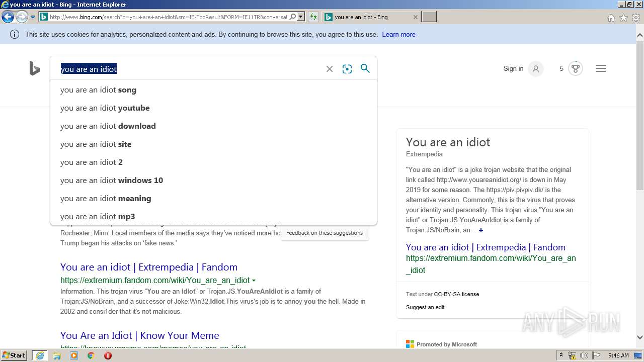Open IE Favorites star icon

coord(623,18)
